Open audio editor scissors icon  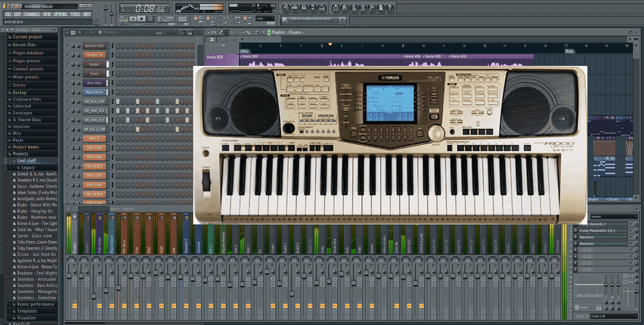(363, 8)
